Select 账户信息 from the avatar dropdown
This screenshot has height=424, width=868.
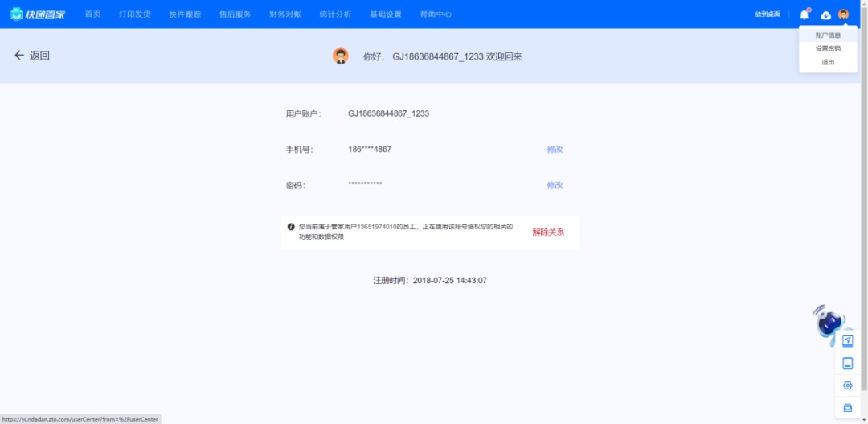(x=828, y=35)
